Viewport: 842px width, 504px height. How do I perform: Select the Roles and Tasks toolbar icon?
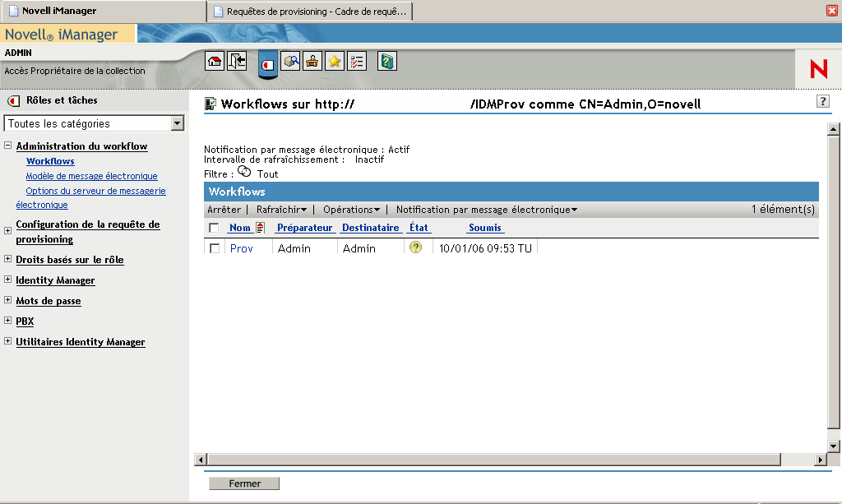coord(268,64)
